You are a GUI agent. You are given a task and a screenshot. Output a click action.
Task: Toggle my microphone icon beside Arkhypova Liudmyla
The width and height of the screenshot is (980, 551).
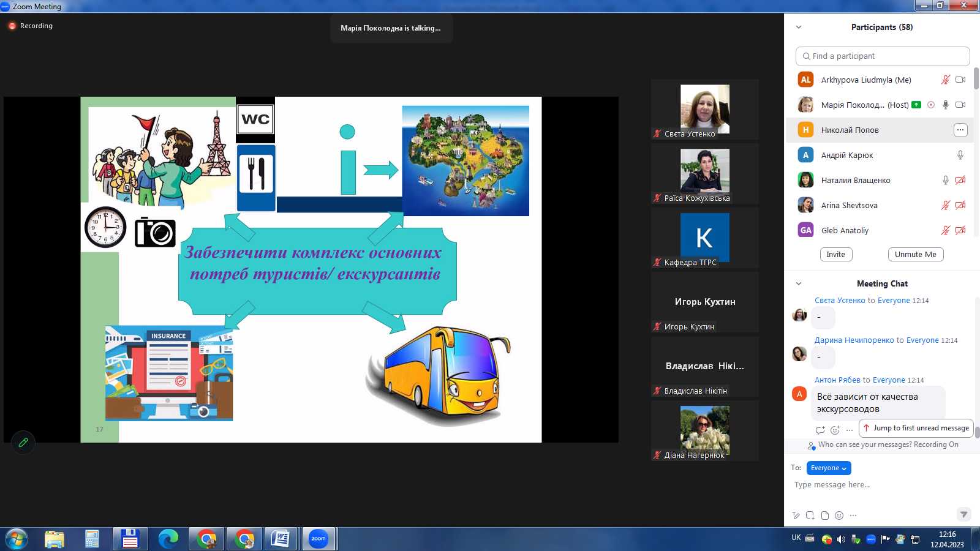point(945,80)
